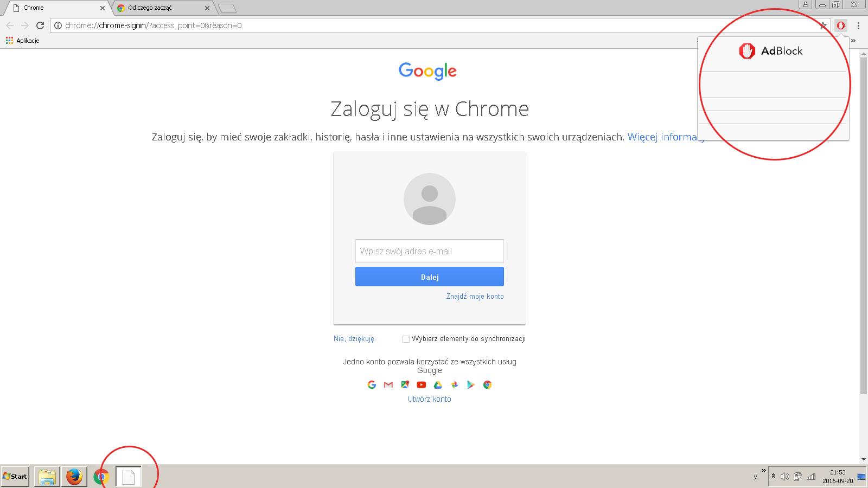Click the page's vertical scrollbar
The image size is (868, 488).
(x=864, y=225)
